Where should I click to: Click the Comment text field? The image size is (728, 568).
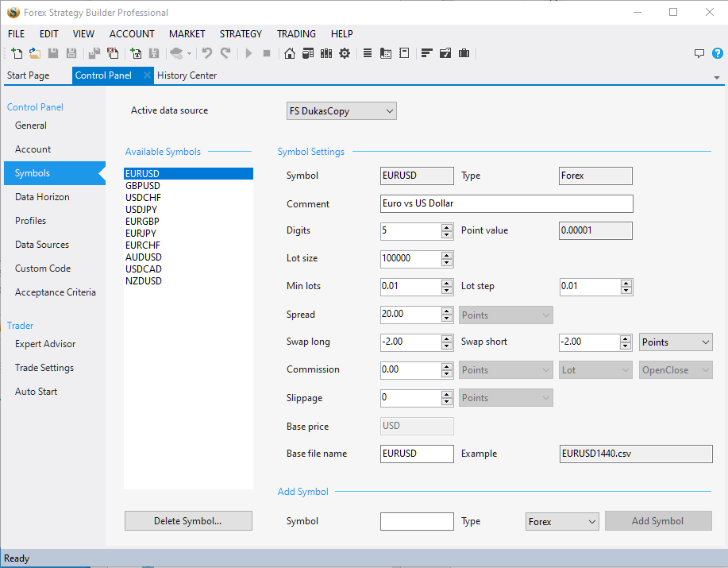pyautogui.click(x=507, y=204)
